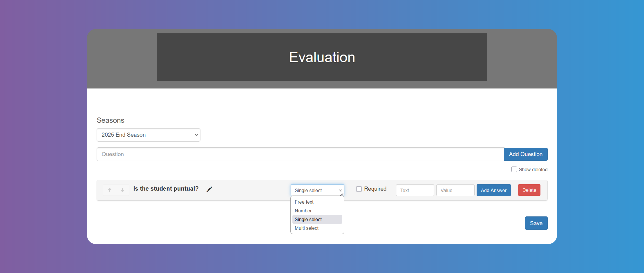Select Multi select question type
This screenshot has width=644, height=273.
pos(306,228)
